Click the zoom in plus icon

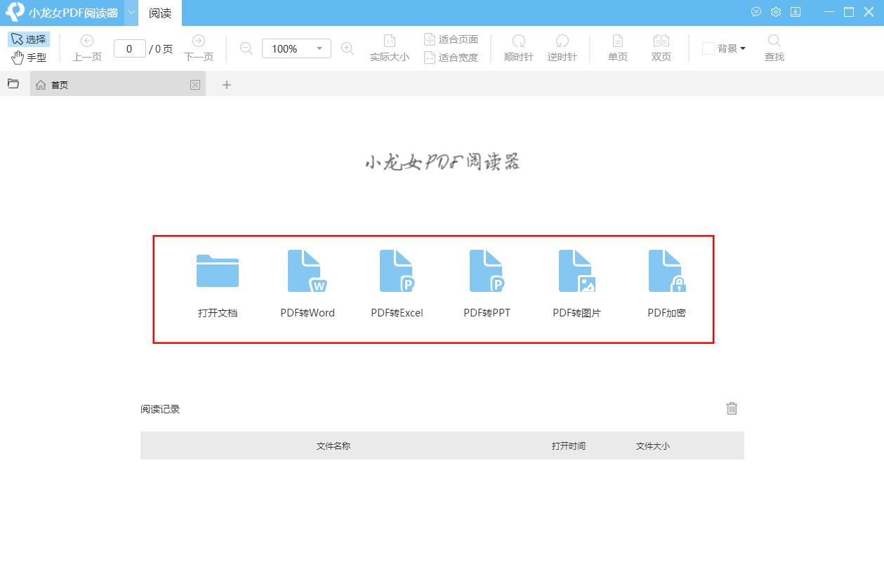[x=347, y=48]
